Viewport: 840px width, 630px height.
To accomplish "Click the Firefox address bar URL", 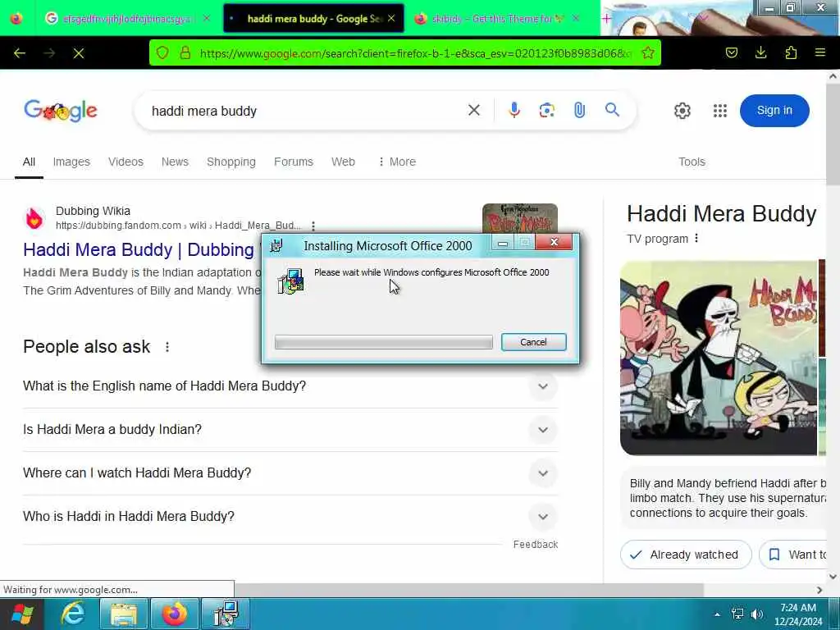I will pyautogui.click(x=415, y=53).
